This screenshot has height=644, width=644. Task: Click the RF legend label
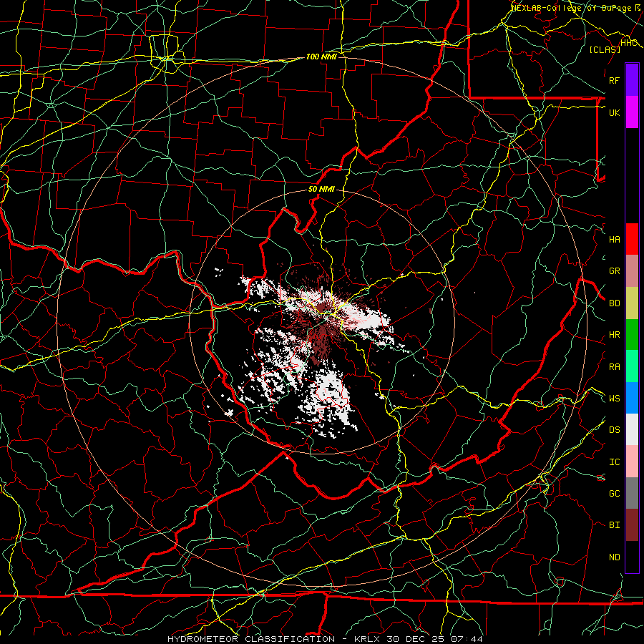[615, 80]
